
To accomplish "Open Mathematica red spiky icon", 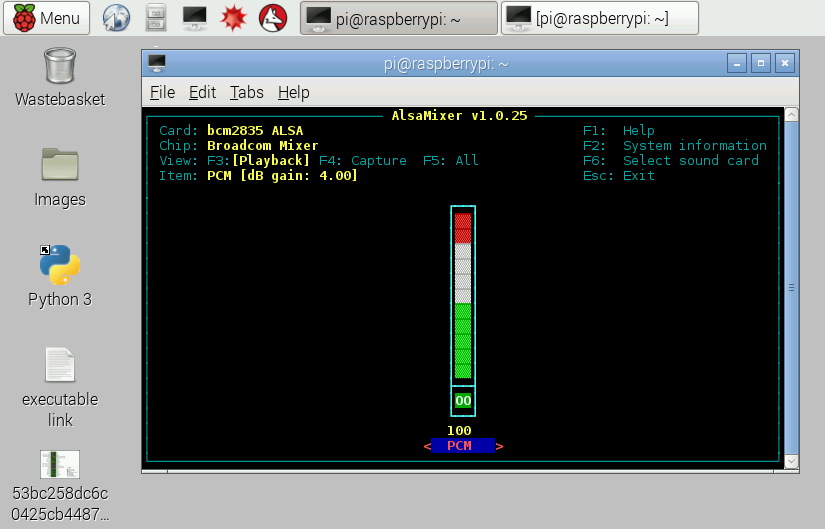I will (233, 17).
